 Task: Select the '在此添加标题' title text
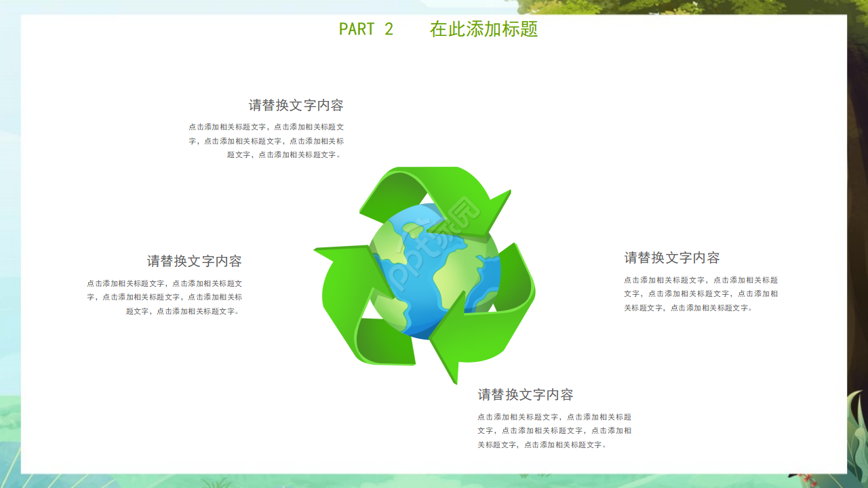pyautogui.click(x=484, y=29)
